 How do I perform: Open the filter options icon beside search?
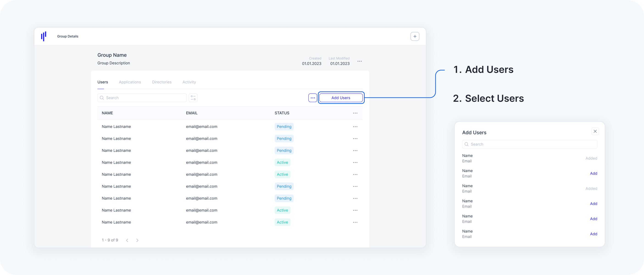(x=193, y=98)
